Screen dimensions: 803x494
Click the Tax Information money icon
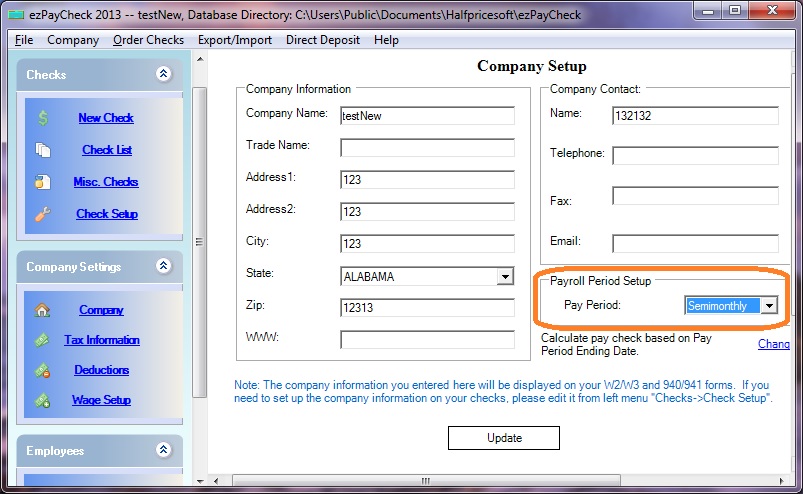[43, 340]
